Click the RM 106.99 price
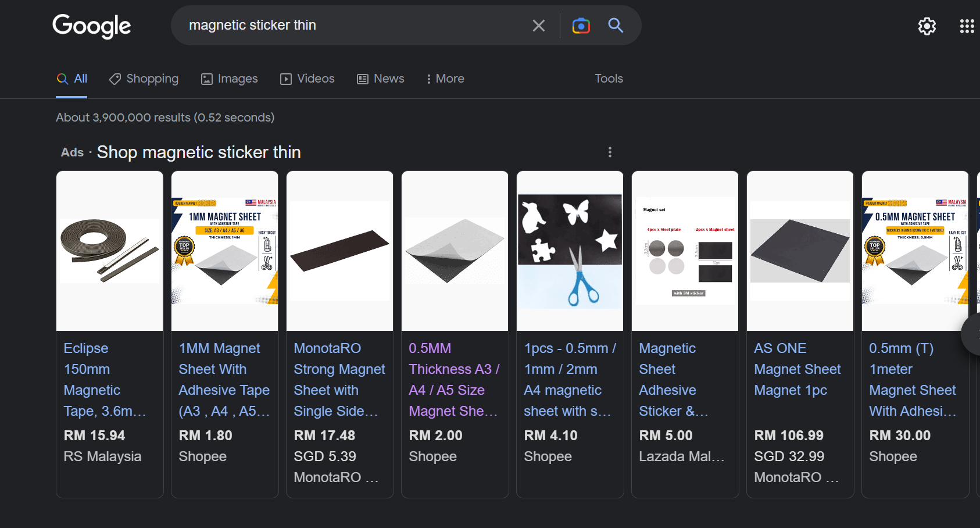The height and width of the screenshot is (528, 980). (x=789, y=436)
